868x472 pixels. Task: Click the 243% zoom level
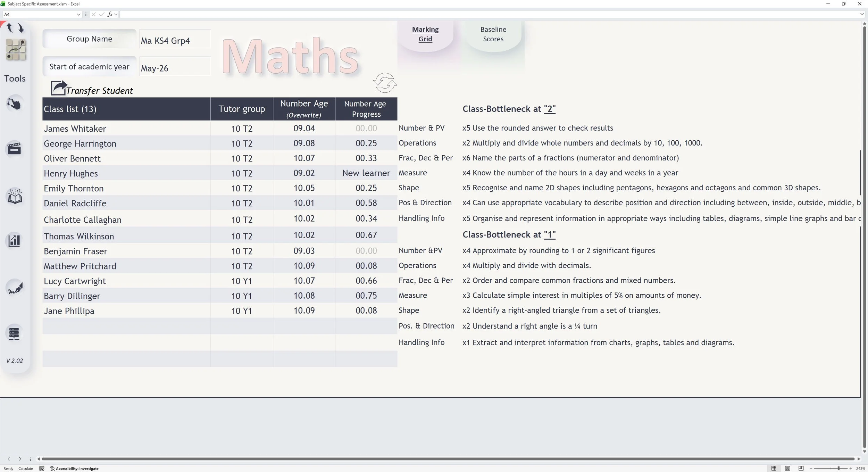(x=860, y=469)
